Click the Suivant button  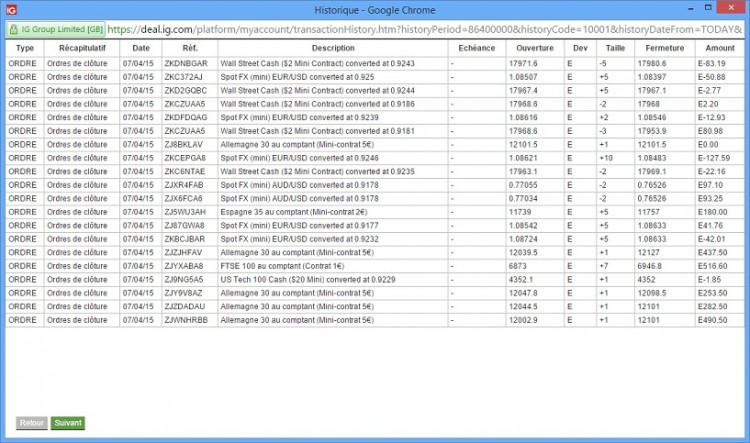pos(68,423)
